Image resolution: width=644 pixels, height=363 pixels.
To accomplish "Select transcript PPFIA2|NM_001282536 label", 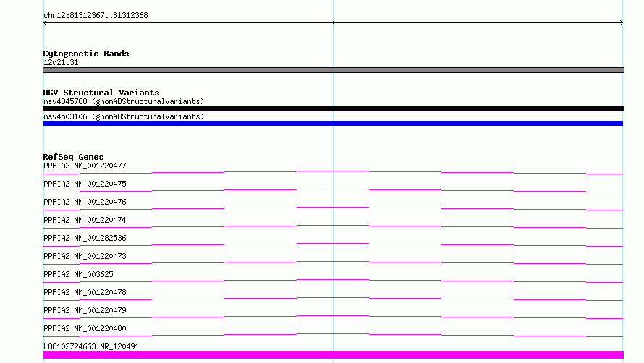I will (x=85, y=238).
